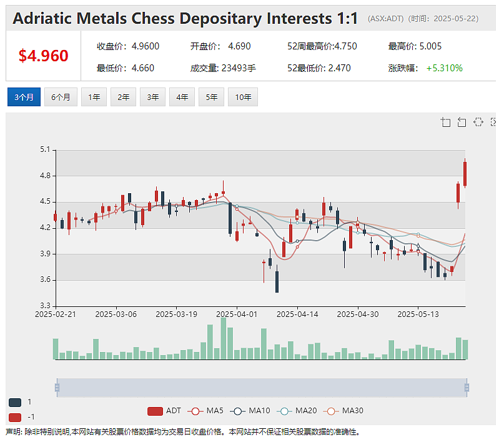Viewport: 504px width, 442px height.
Task: Click the 2025-03-06 date axis label
Action: point(116,314)
